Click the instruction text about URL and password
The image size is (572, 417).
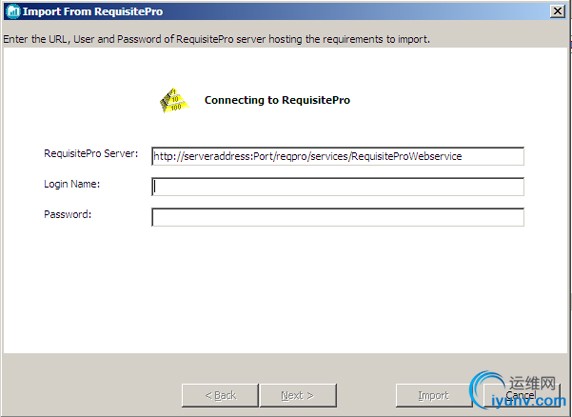click(217, 39)
